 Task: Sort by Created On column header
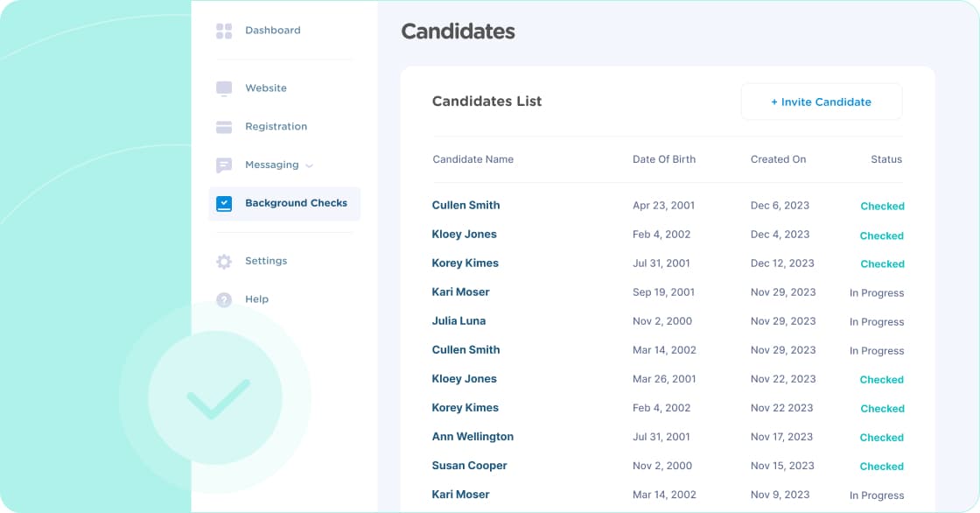778,159
